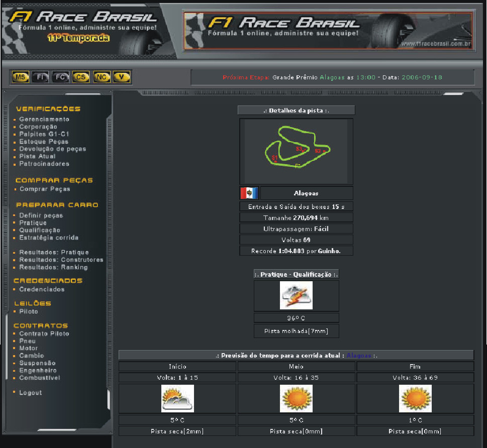Open the Patrocinadores page
Screen dimensions: 487x448
click(44, 164)
